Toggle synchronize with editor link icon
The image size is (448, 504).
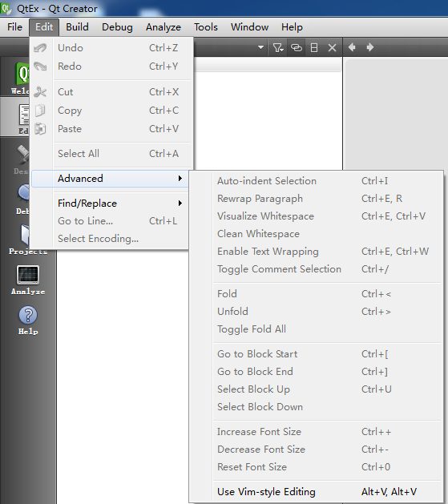[x=297, y=48]
